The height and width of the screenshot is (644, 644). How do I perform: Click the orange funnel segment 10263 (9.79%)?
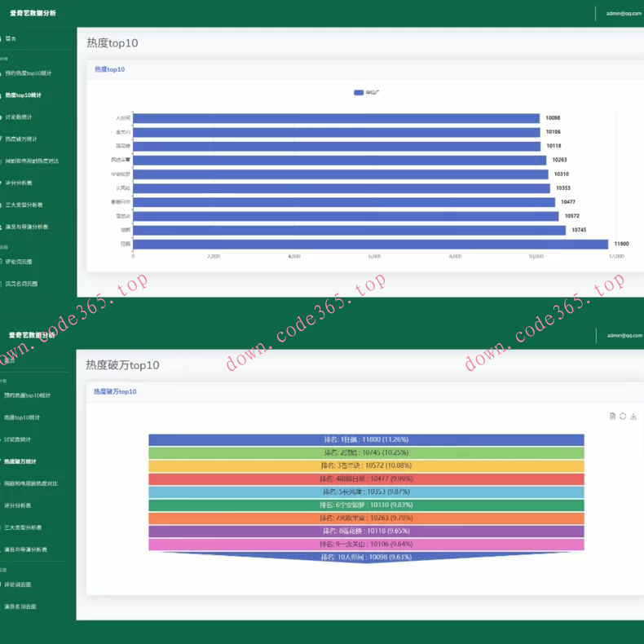[x=366, y=518]
